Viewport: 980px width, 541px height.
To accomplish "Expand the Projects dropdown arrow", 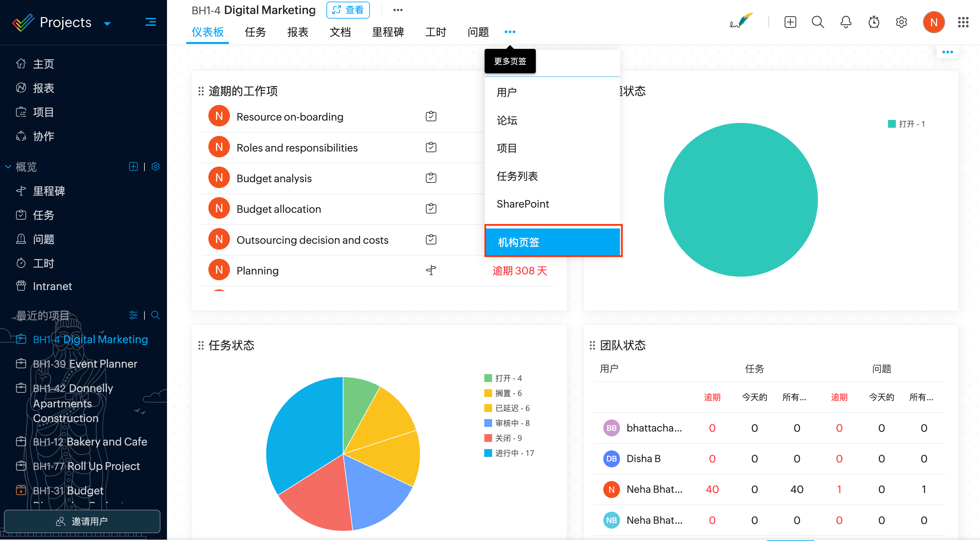I will pos(107,23).
